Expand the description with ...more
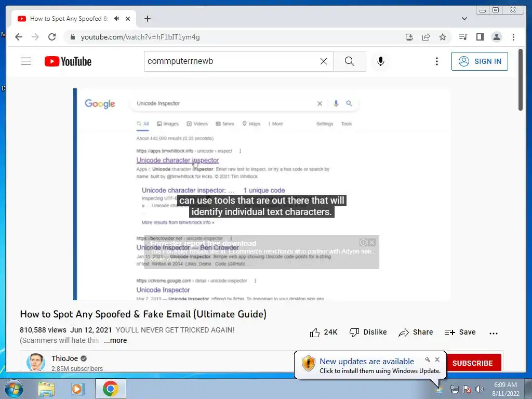 coord(115,340)
